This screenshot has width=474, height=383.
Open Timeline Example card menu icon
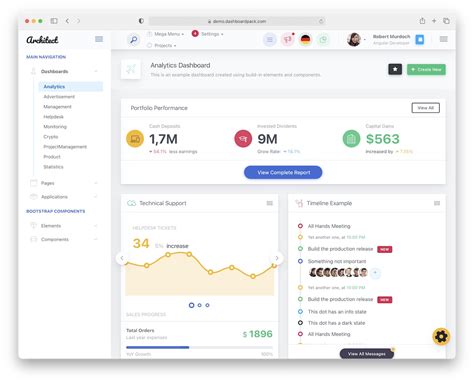pyautogui.click(x=437, y=203)
